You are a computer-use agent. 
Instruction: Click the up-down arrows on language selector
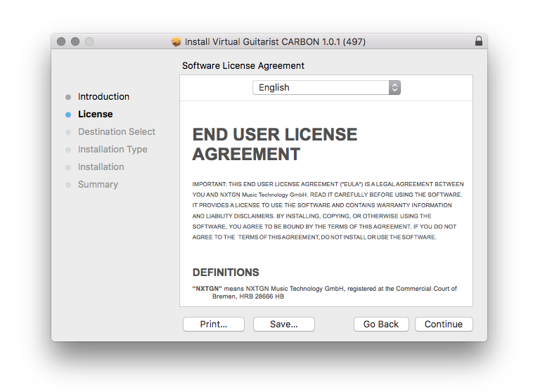tap(394, 88)
